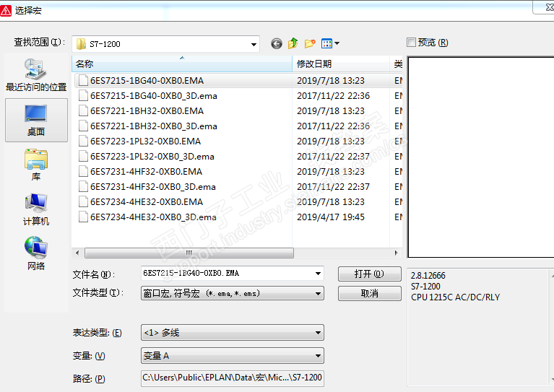Click file icon of 6ES7221-1BH32-0XB0.EMA
The image size is (554, 392).
[83, 111]
